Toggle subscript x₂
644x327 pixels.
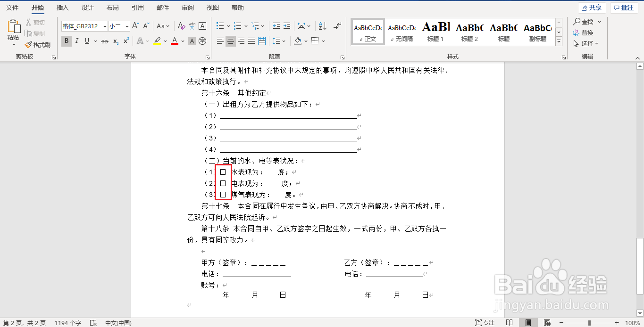coord(116,41)
